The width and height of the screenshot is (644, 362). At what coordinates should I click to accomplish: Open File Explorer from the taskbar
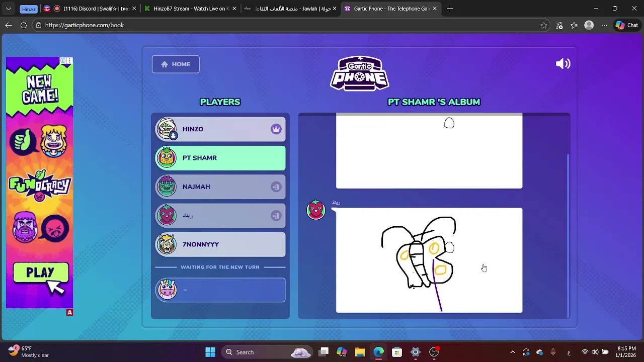(x=360, y=352)
